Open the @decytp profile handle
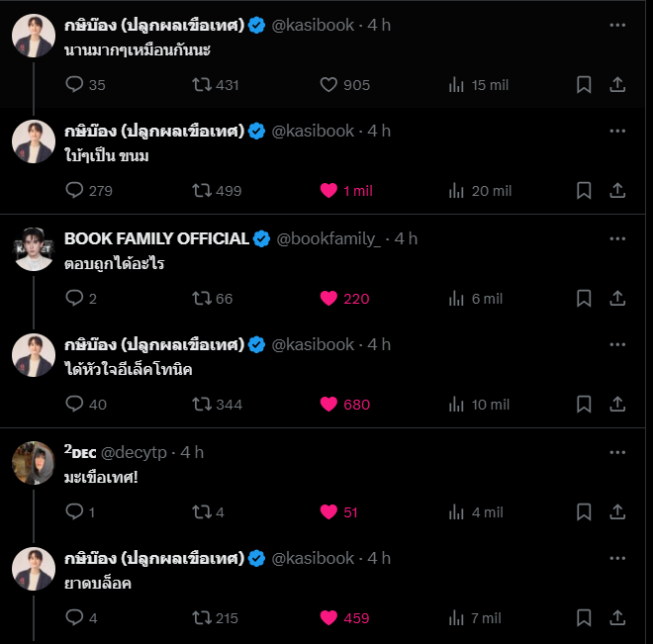This screenshot has height=644, width=653. [x=134, y=452]
